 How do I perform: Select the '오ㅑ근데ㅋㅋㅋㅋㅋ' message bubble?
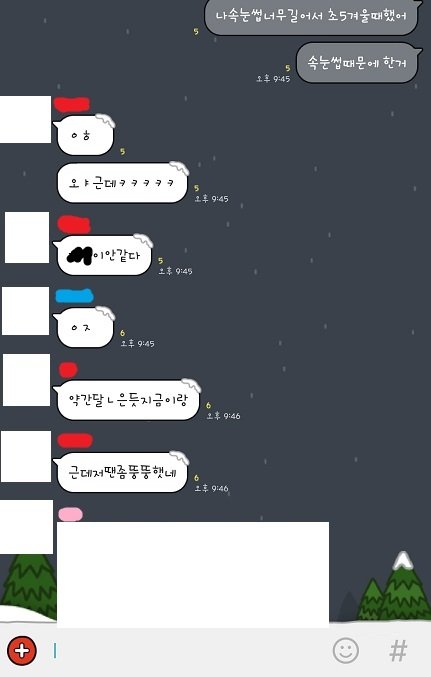(121, 183)
